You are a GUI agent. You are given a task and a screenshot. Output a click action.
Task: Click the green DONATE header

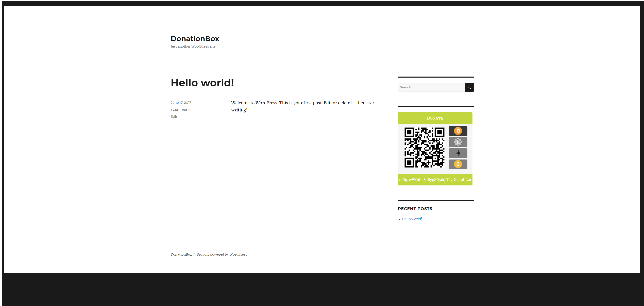point(435,118)
